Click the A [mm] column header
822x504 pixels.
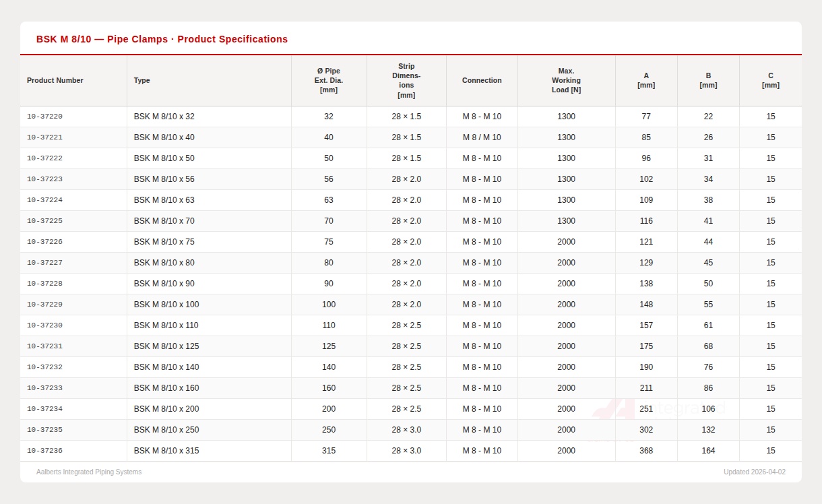[646, 80]
